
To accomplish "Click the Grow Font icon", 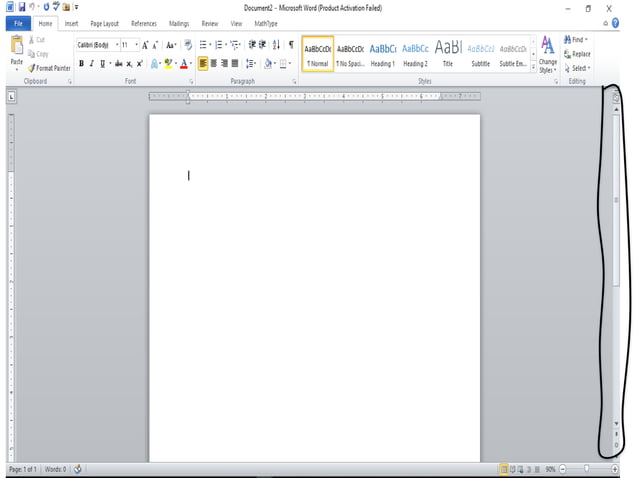I will coord(145,45).
